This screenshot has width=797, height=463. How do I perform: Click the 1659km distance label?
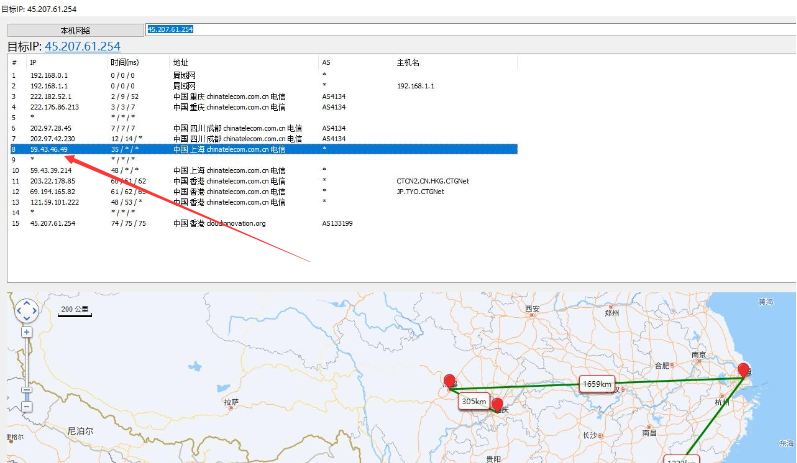point(597,384)
